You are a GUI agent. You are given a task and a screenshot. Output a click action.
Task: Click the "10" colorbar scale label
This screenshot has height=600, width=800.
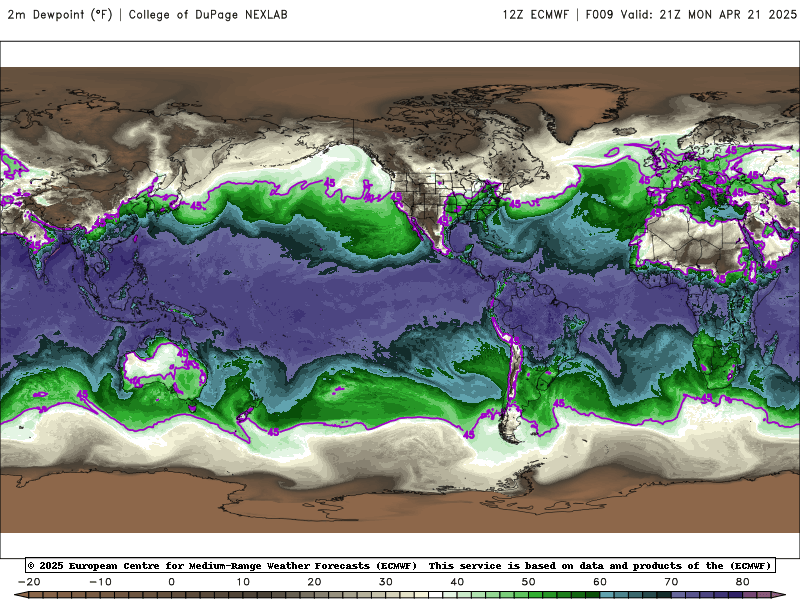tap(243, 582)
